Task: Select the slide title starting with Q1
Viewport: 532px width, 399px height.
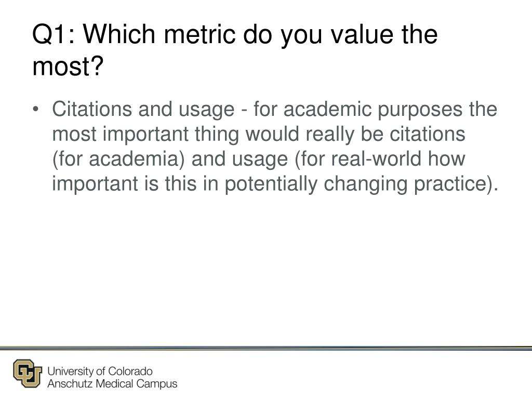Action: 235,50
